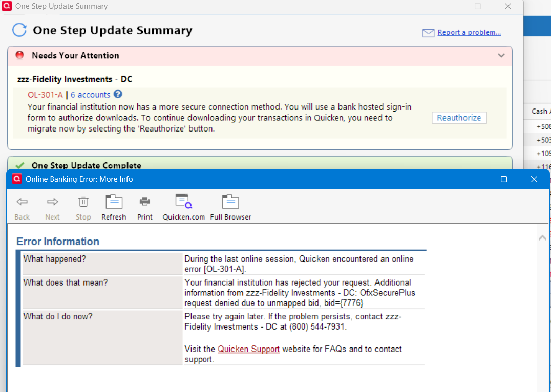Open the 6 accounts link
The image size is (551, 392).
[x=90, y=95]
